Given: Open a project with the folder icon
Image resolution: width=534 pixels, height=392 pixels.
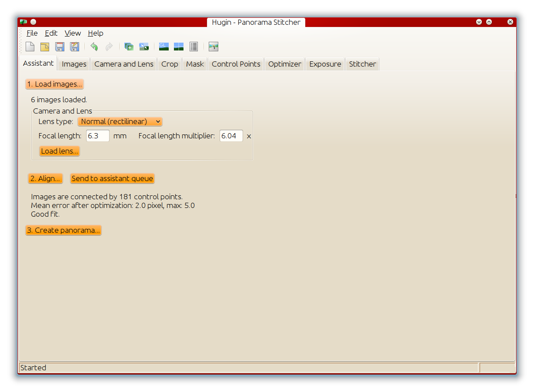Looking at the screenshot, I should (45, 47).
